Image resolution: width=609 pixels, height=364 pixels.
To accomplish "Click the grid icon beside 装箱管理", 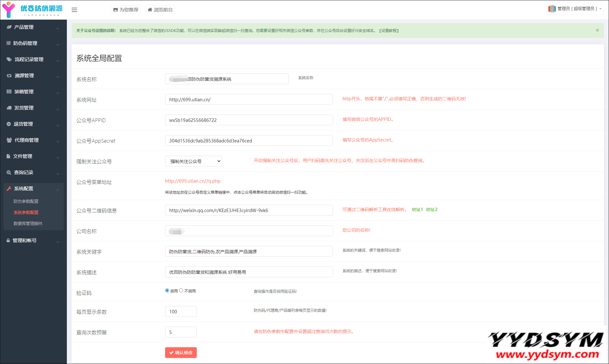I will tap(9, 91).
